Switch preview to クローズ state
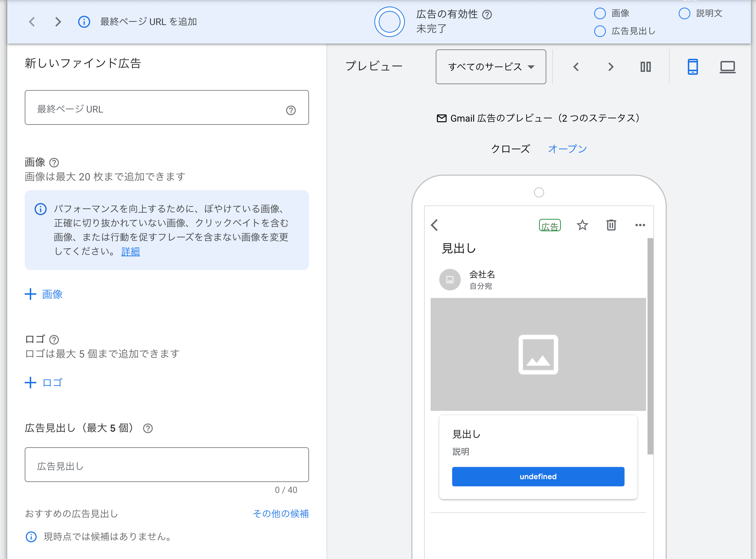The width and height of the screenshot is (756, 559). click(510, 149)
